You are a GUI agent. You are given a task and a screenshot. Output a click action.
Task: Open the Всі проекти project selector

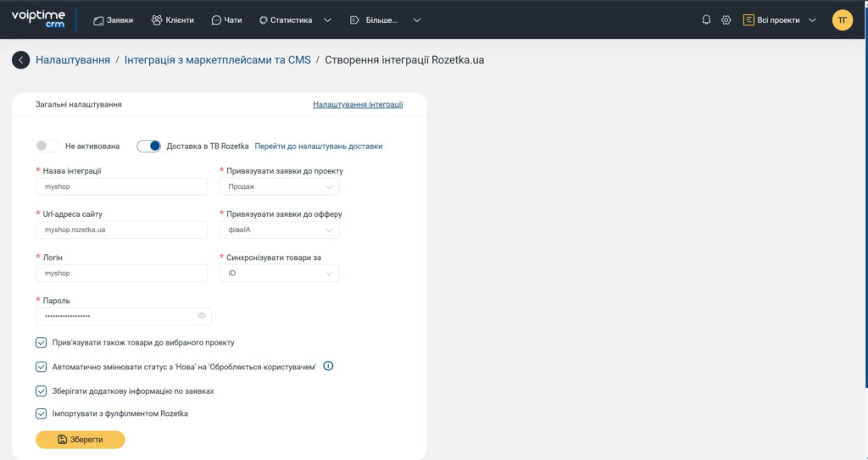point(780,20)
